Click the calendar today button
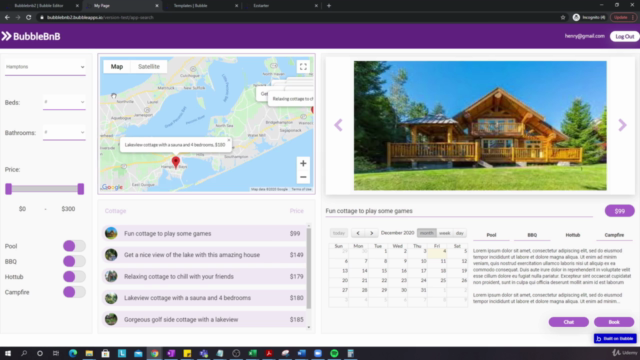 coord(338,233)
